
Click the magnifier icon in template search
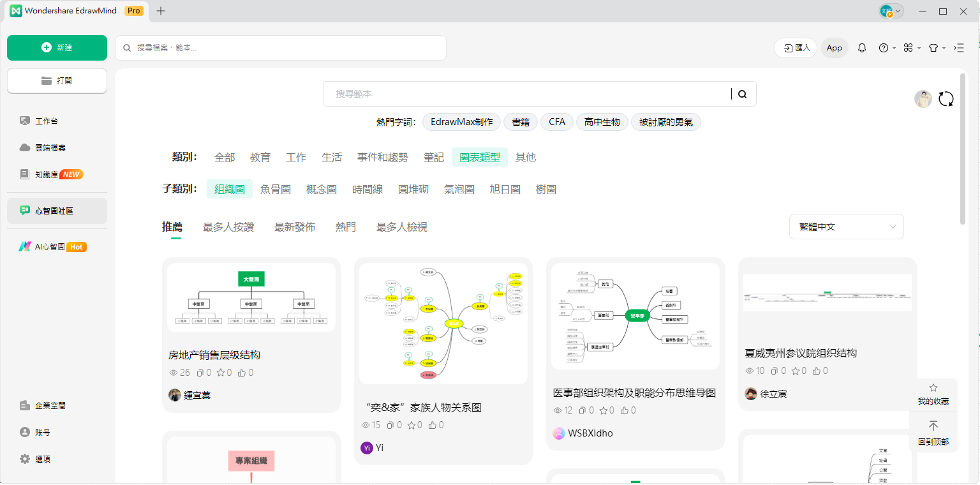coord(742,94)
